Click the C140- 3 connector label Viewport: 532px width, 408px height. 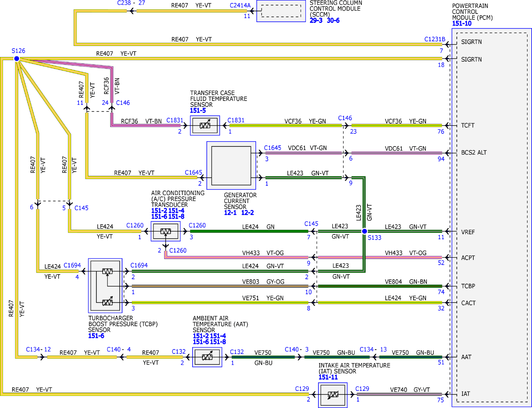297,349
